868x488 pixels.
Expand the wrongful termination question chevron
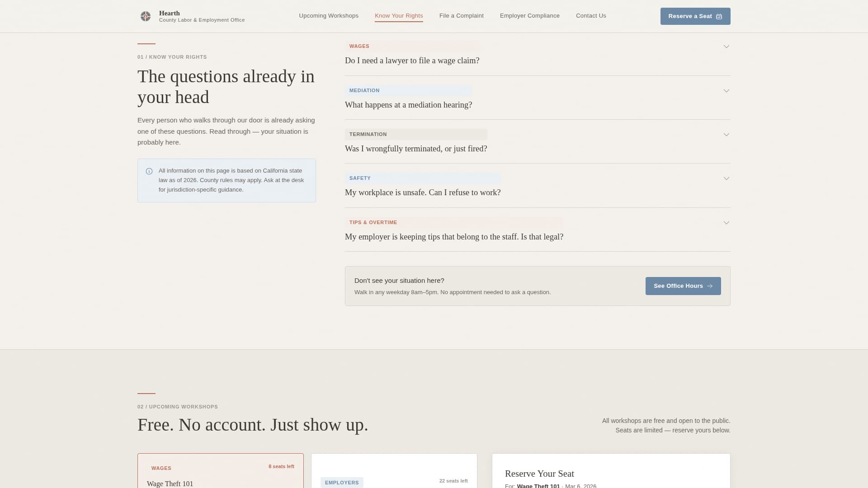tap(726, 135)
